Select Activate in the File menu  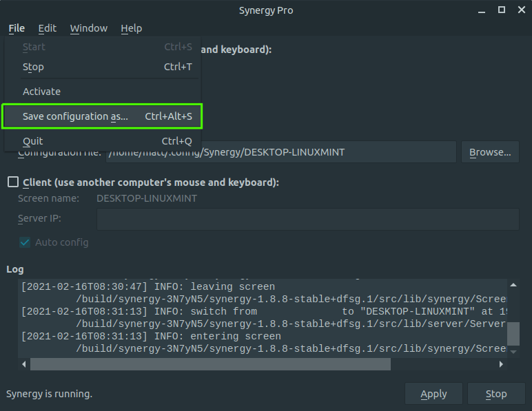41,92
